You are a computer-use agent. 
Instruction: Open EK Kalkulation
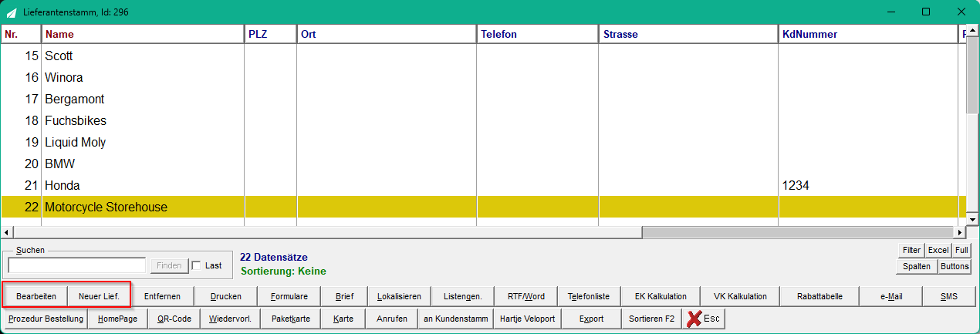pos(661,296)
